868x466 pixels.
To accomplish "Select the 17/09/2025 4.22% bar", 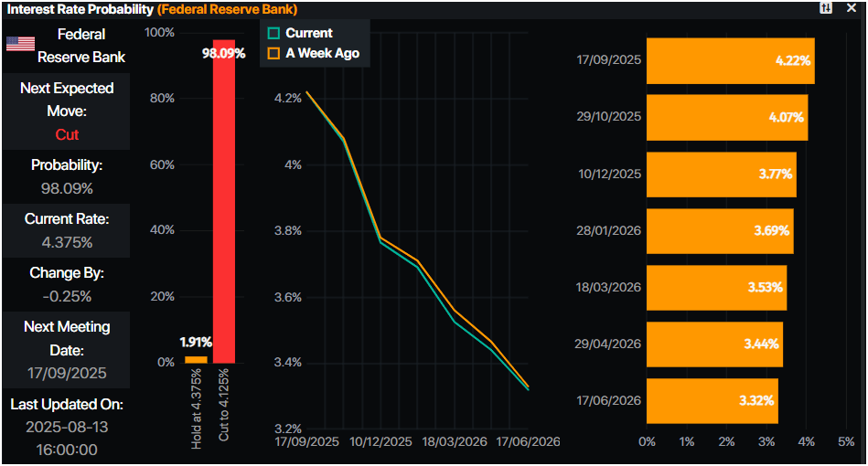I will pos(730,61).
